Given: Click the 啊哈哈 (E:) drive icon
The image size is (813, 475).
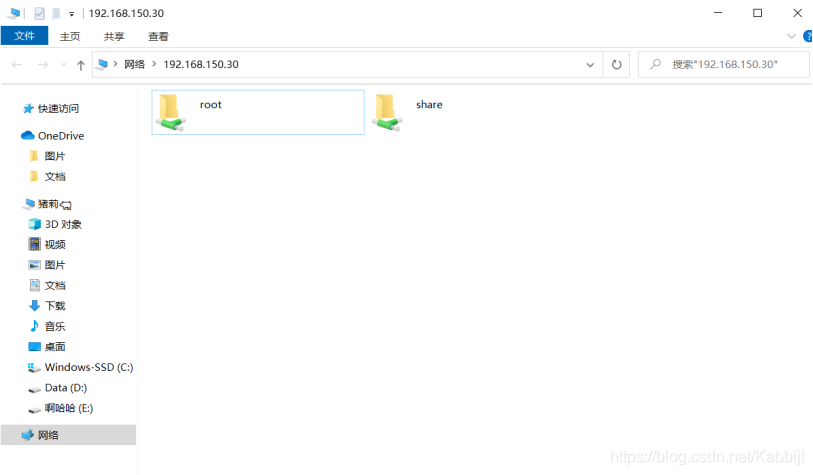Looking at the screenshot, I should pos(34,409).
